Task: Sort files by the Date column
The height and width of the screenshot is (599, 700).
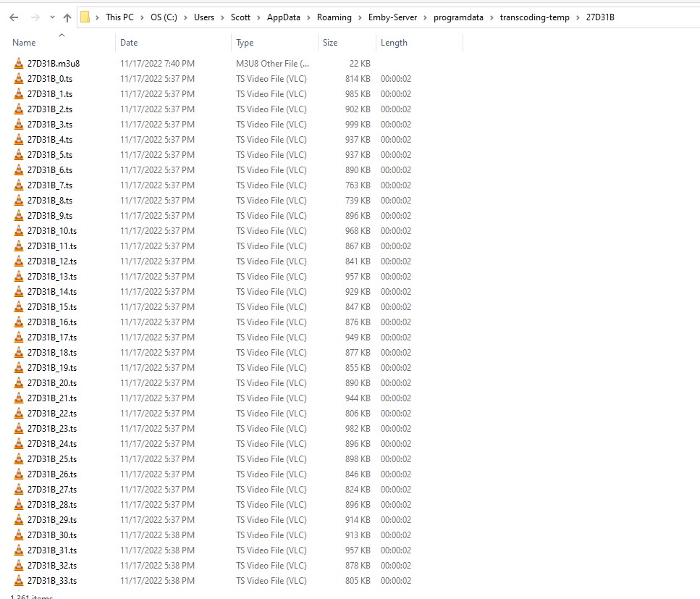Action: [129, 43]
